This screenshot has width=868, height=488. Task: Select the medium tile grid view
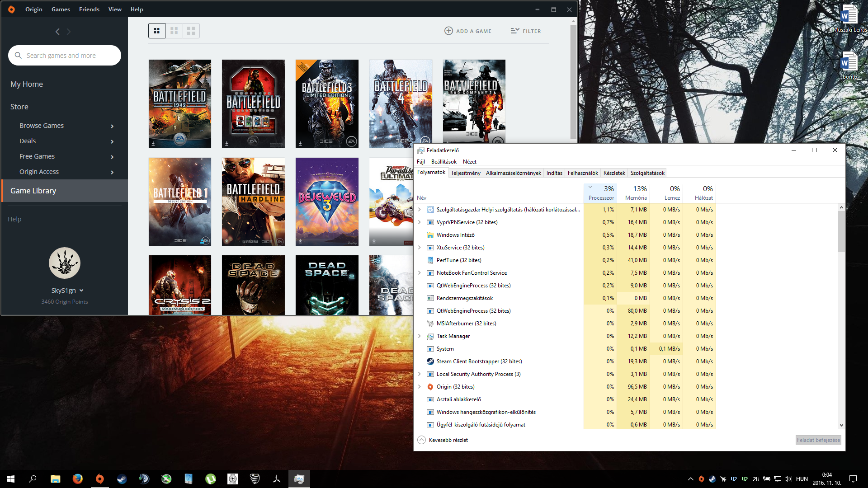pyautogui.click(x=174, y=31)
